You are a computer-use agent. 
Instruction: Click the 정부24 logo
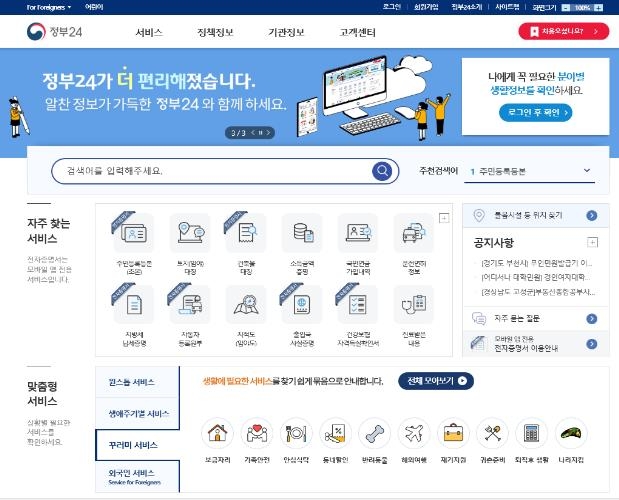coord(54,32)
